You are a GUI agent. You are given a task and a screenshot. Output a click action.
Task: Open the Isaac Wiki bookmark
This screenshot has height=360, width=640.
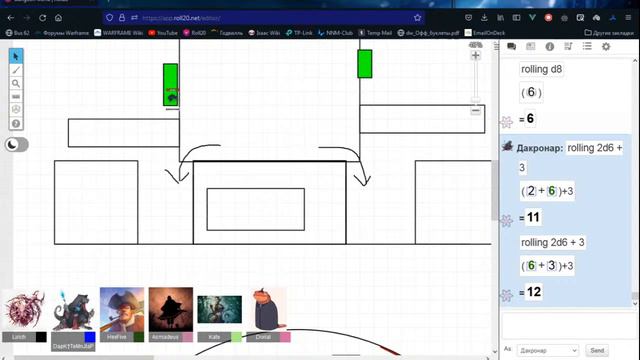point(264,33)
